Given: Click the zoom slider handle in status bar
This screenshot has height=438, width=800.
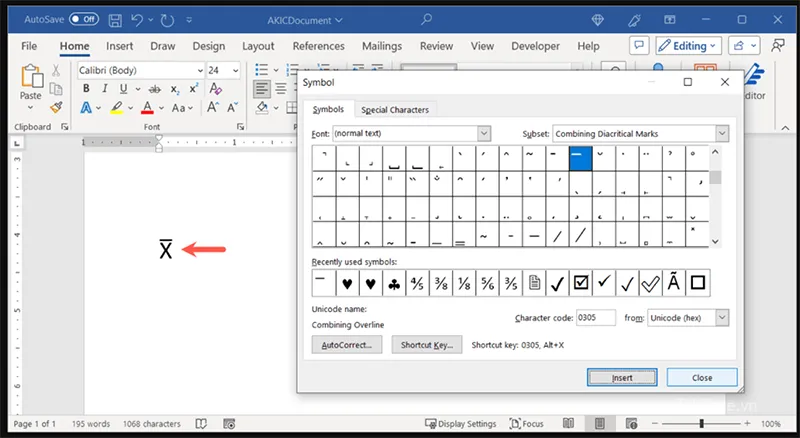Looking at the screenshot, I should [x=702, y=423].
